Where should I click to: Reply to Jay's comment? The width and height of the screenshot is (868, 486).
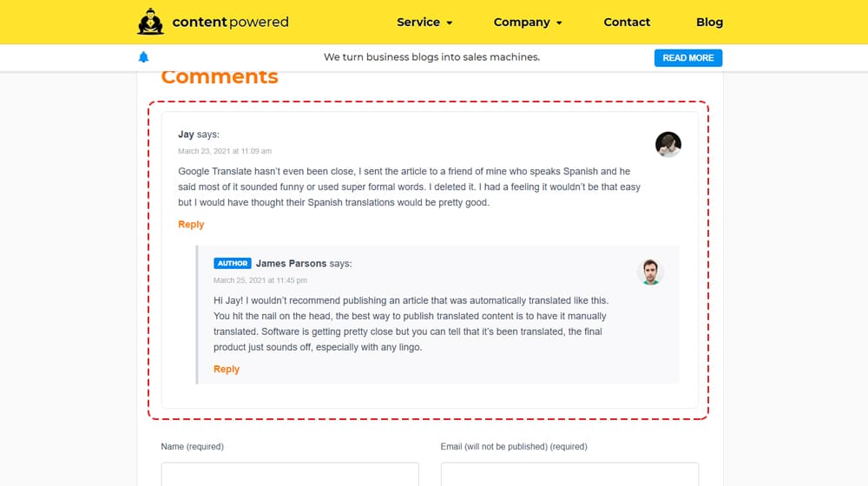pos(191,224)
